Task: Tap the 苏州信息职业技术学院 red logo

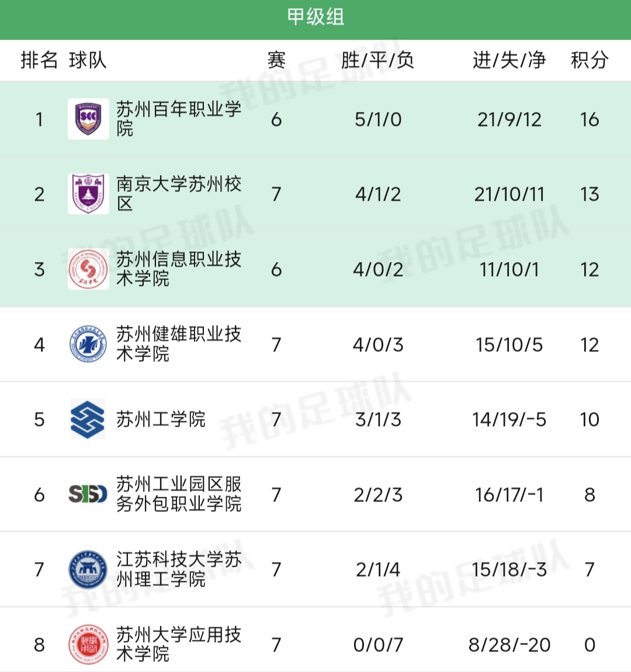Action: coord(88,269)
